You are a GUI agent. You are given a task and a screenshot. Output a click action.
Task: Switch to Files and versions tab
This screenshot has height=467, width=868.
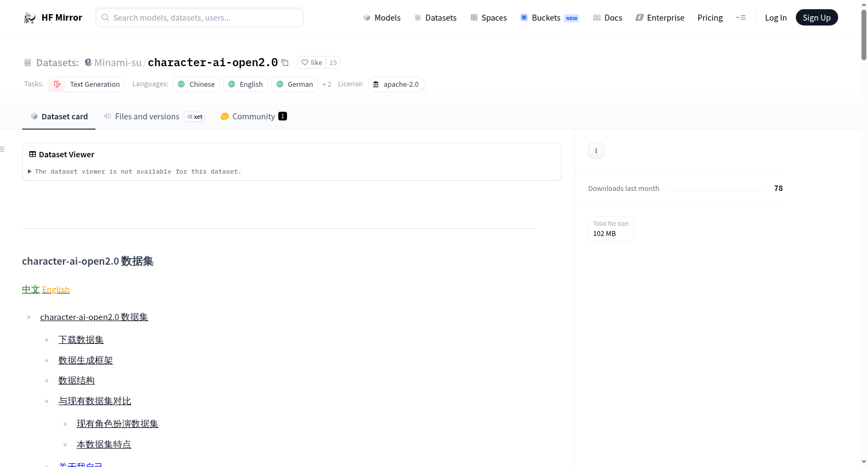click(x=154, y=116)
